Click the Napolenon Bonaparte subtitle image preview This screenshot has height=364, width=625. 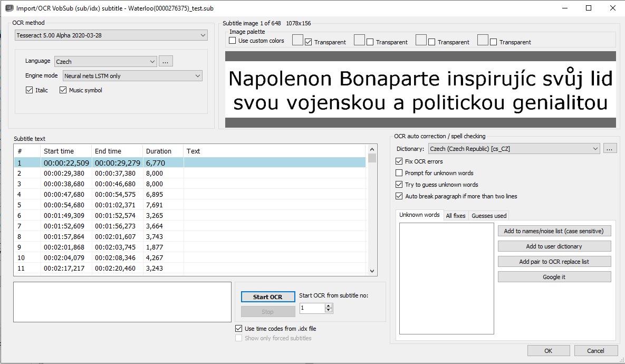click(420, 90)
